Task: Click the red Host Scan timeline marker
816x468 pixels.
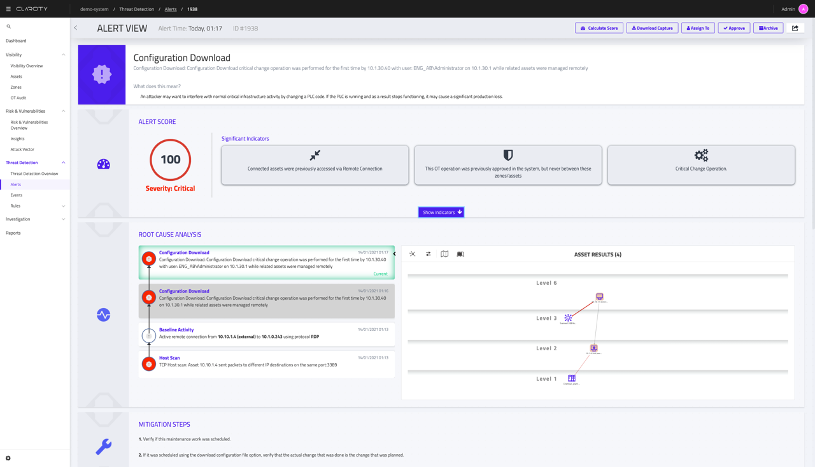Action: pyautogui.click(x=149, y=364)
